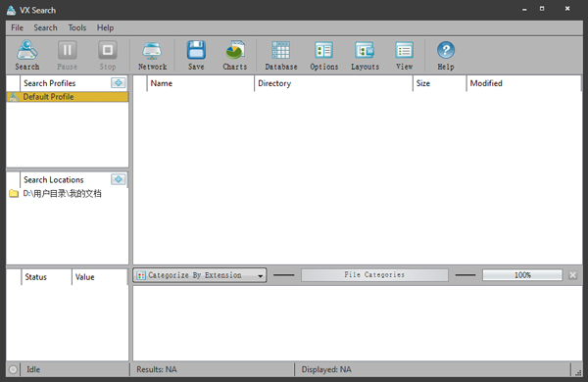The width and height of the screenshot is (588, 382).
Task: Click the Status column header
Action: coord(46,277)
